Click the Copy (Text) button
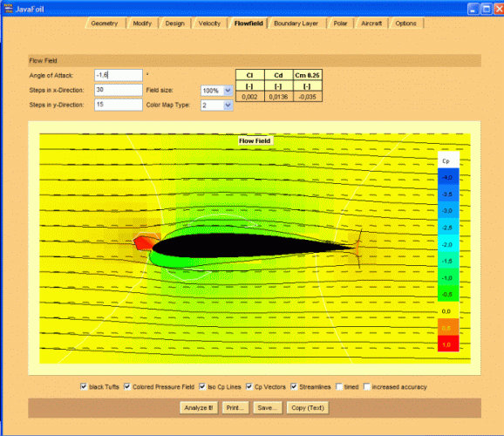 pos(308,408)
